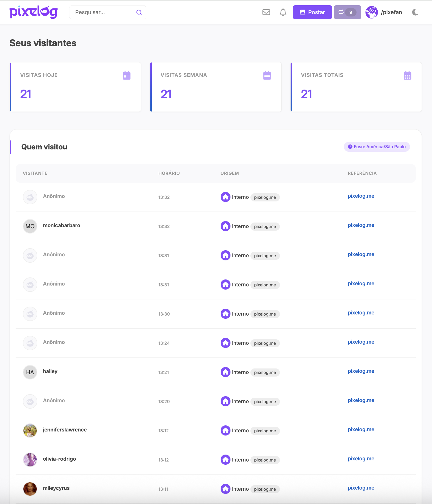
Task: Open mileycyrus reference link pixelog.me
Action: tap(361, 488)
